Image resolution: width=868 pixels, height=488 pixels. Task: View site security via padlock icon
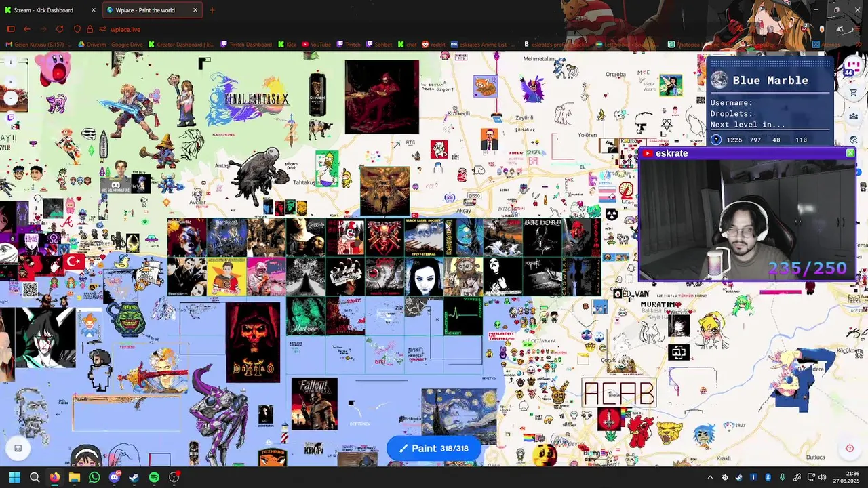[90, 29]
